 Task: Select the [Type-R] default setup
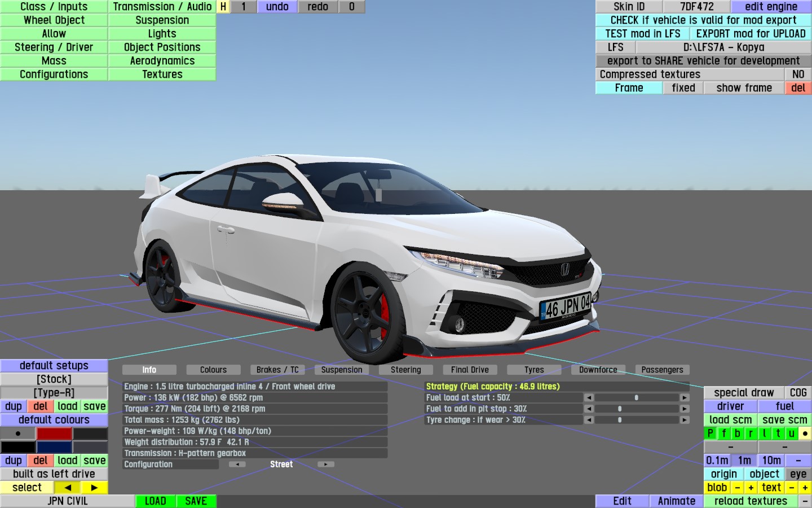[x=54, y=393]
